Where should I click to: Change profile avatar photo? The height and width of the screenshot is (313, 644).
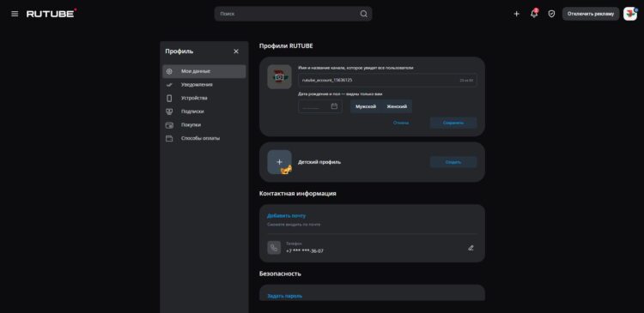[279, 76]
